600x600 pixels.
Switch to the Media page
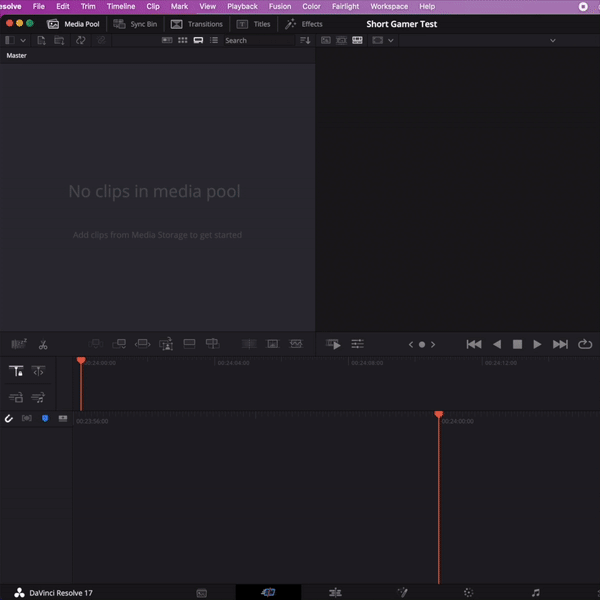click(x=201, y=593)
